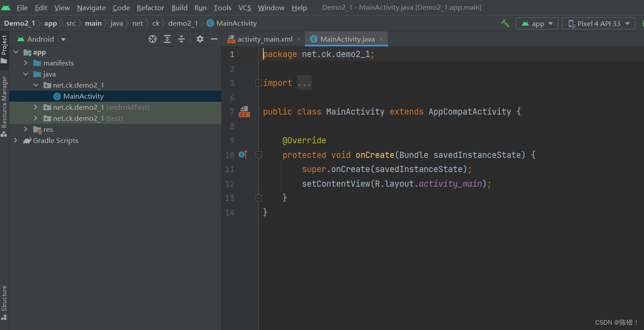This screenshot has height=330, width=644.
Task: Expand net.ck.demo2_1 (test) package
Action: [x=36, y=119]
